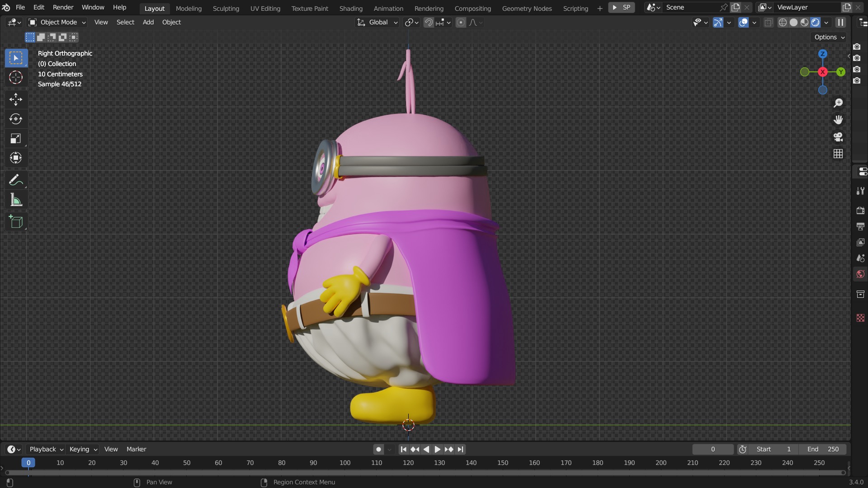
Task: Switch to Wireframe viewport shading
Action: tap(783, 22)
